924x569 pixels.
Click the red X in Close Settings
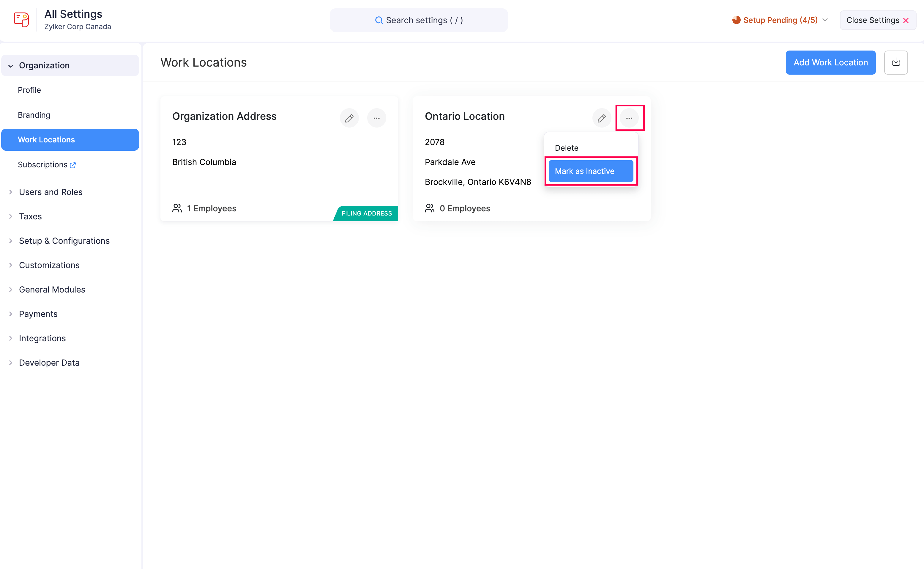(x=906, y=20)
